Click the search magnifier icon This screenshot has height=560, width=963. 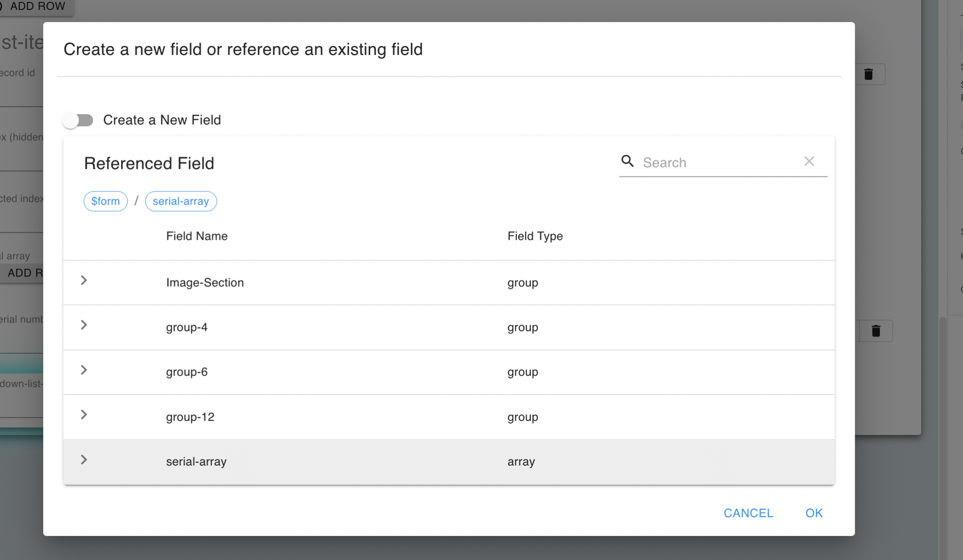tap(627, 161)
